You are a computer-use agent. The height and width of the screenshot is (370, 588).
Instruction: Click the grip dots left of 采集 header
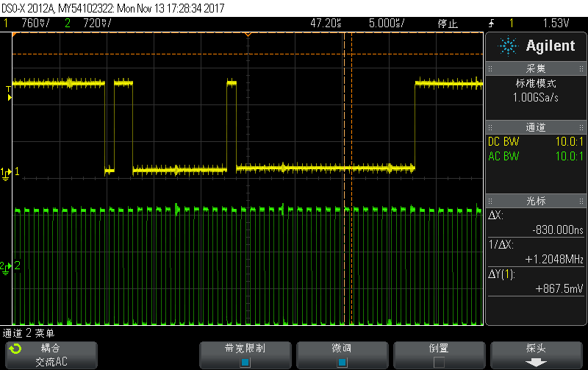(x=490, y=68)
